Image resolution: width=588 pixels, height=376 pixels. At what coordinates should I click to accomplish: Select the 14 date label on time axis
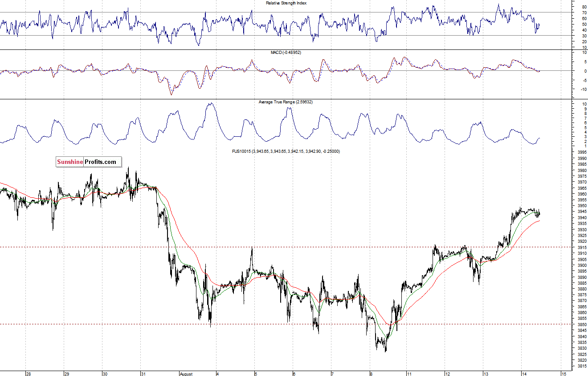[525, 374]
